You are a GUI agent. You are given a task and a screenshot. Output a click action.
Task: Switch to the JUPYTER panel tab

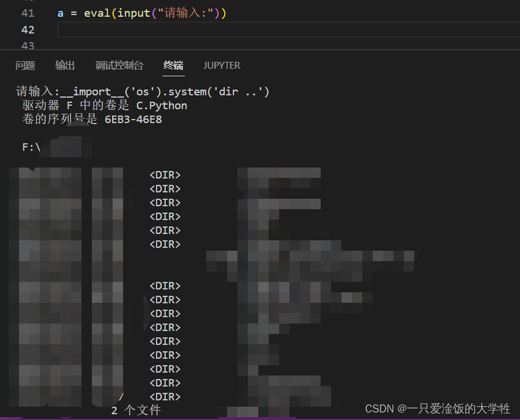click(222, 65)
